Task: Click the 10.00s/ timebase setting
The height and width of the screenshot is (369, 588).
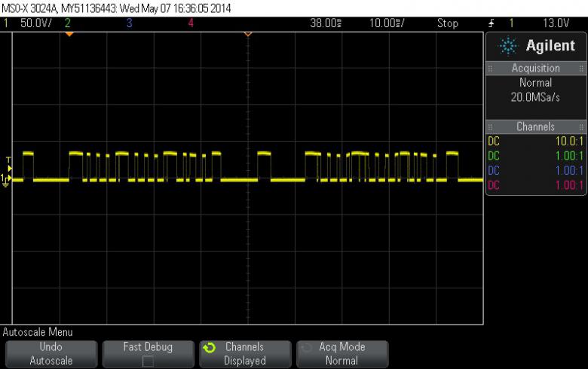Action: (387, 23)
